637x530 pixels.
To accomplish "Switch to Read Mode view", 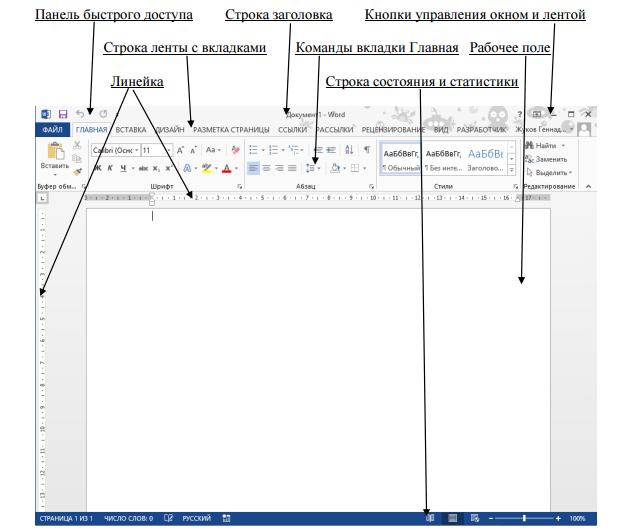I will [430, 518].
